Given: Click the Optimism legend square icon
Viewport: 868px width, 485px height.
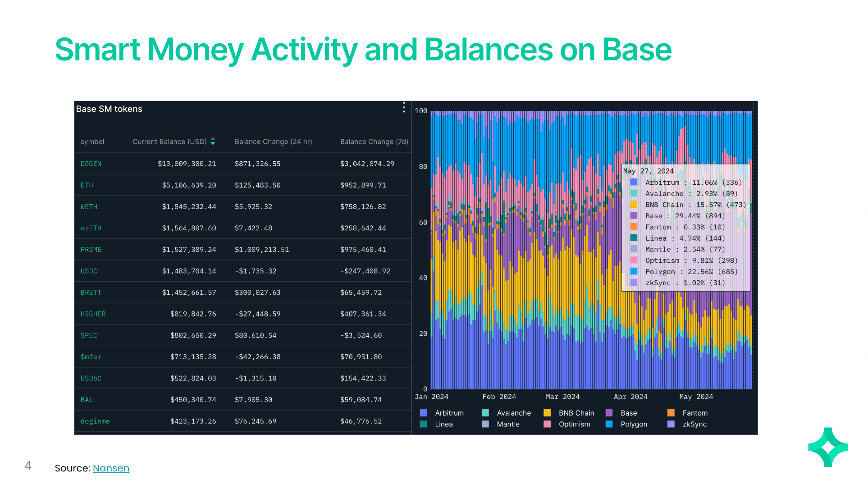Looking at the screenshot, I should pyautogui.click(x=547, y=424).
